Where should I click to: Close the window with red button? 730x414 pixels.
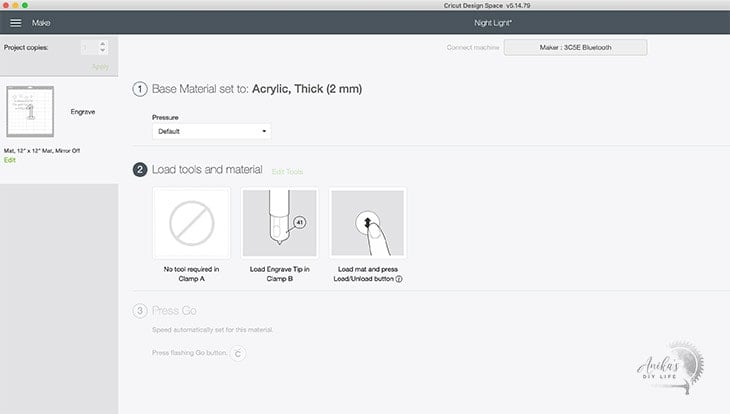(6, 5)
